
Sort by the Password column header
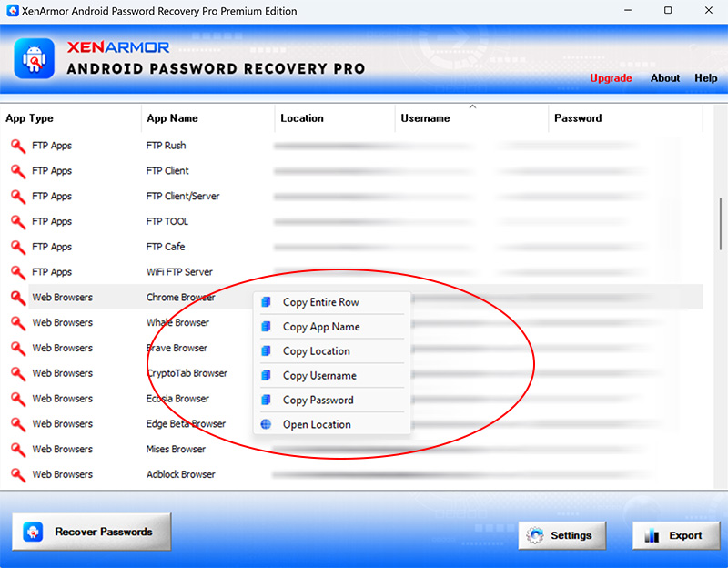626,118
